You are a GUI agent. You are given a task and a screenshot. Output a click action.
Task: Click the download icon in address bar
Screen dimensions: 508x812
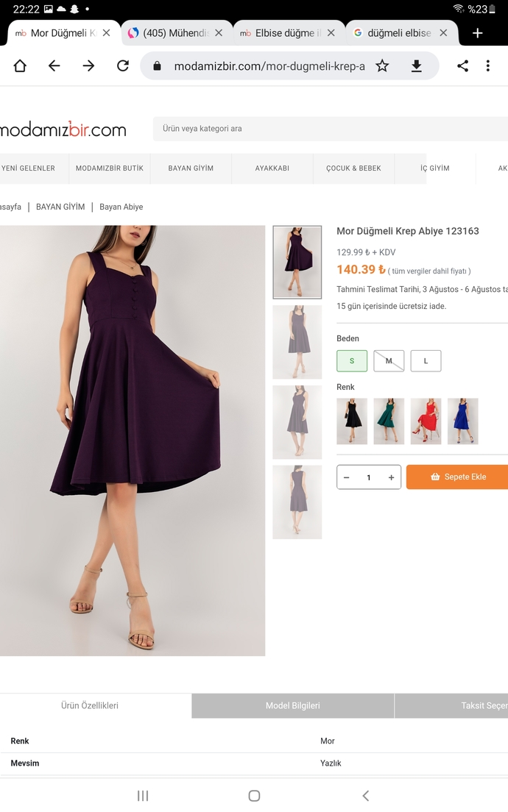416,65
